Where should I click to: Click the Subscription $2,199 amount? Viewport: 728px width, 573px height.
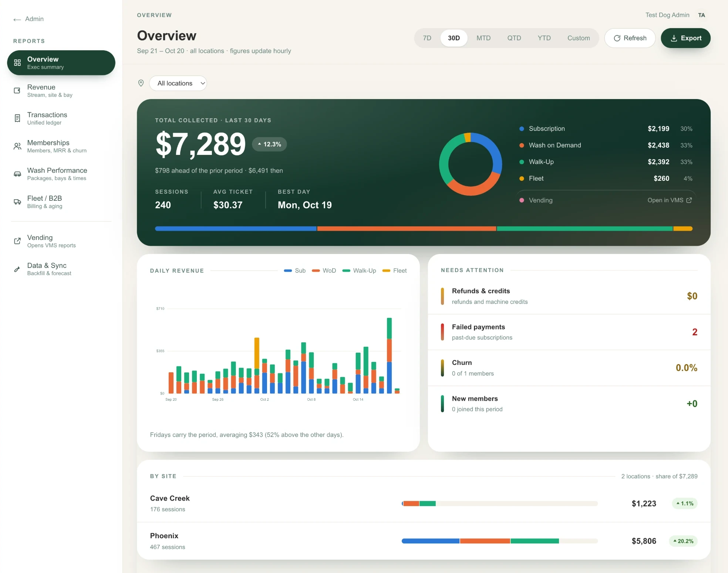click(x=658, y=129)
